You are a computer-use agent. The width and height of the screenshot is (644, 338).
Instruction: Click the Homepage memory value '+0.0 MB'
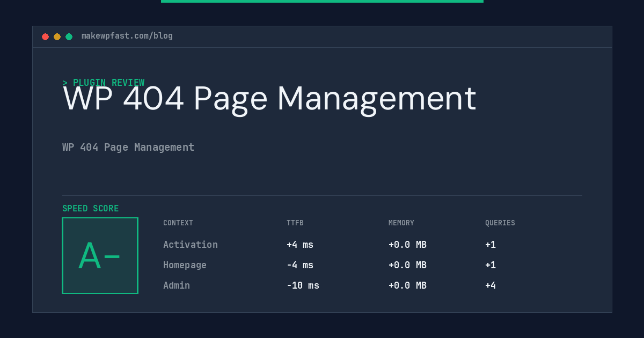[x=407, y=265]
